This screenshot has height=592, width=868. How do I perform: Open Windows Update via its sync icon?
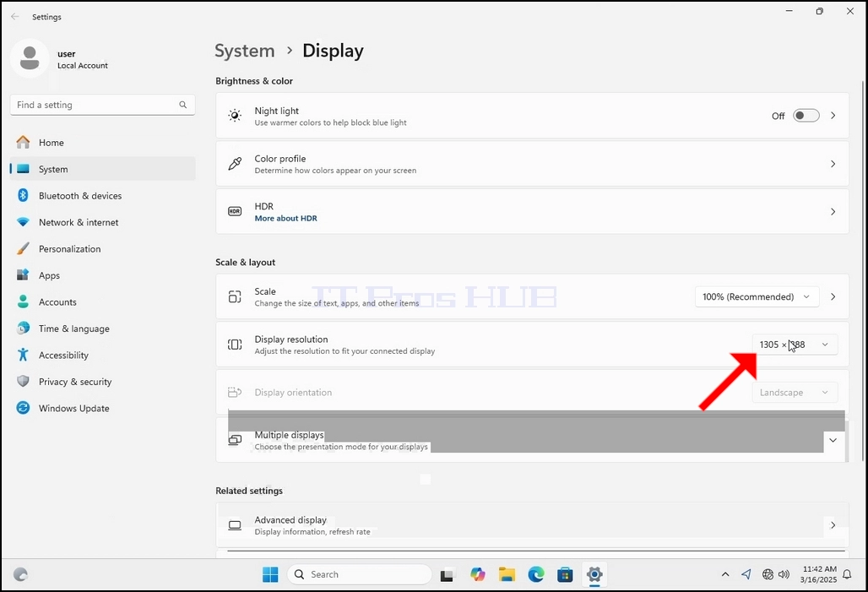coord(23,408)
